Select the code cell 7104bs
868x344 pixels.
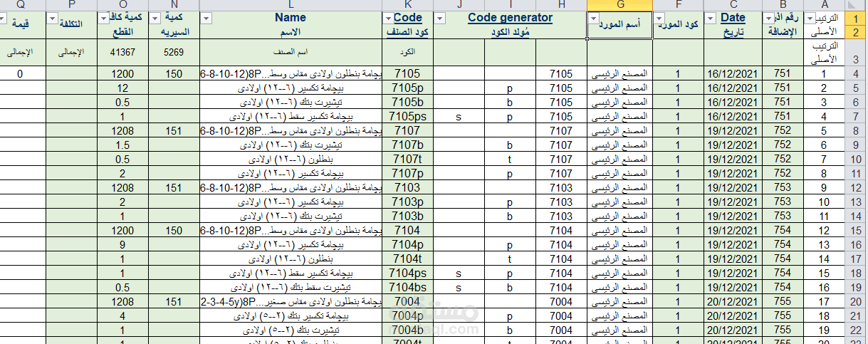click(x=407, y=287)
